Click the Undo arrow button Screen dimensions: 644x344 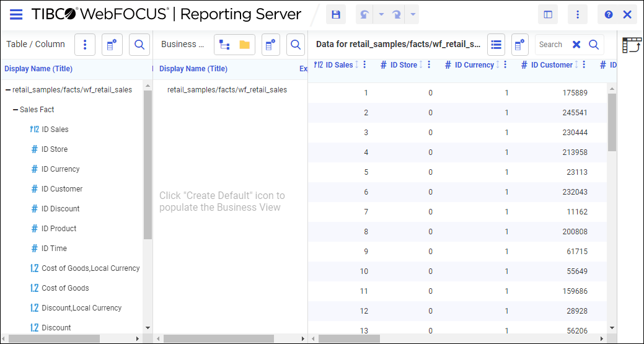click(366, 14)
